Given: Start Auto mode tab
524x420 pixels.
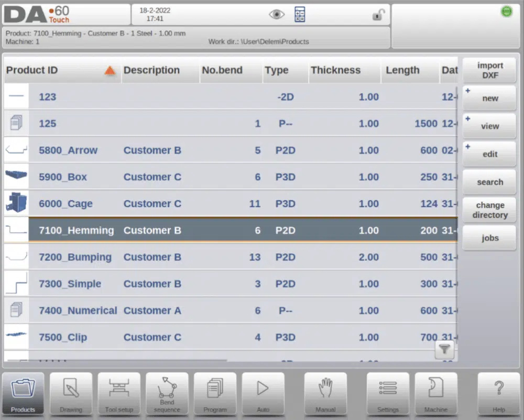Looking at the screenshot, I should coord(263,394).
